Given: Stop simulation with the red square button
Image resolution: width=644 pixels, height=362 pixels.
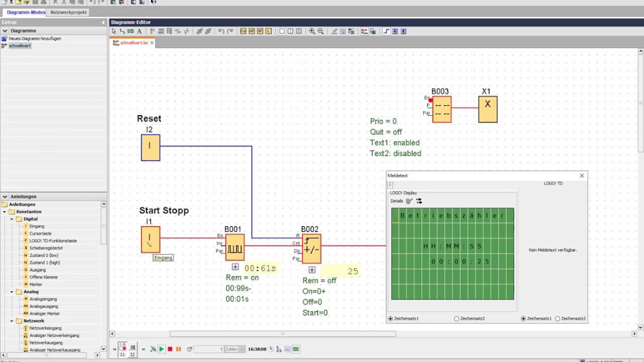Looking at the screenshot, I should pyautogui.click(x=170, y=349).
